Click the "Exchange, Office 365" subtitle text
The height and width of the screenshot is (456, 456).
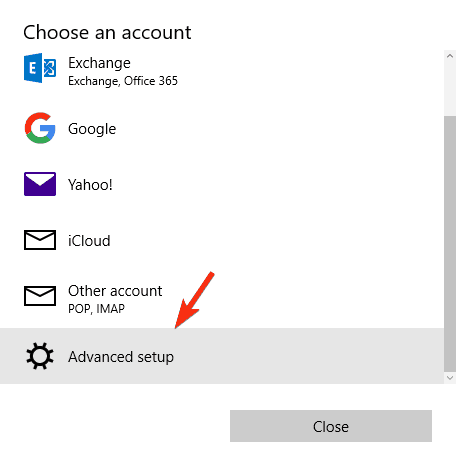(x=123, y=81)
